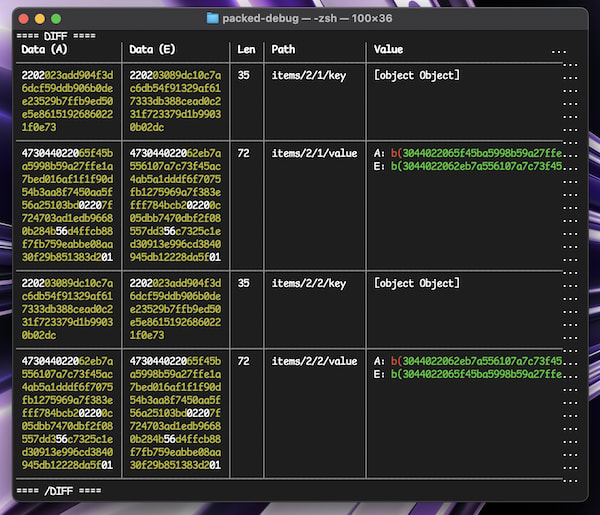
Task: Close the packed-debug terminal window
Action: pyautogui.click(x=24, y=18)
